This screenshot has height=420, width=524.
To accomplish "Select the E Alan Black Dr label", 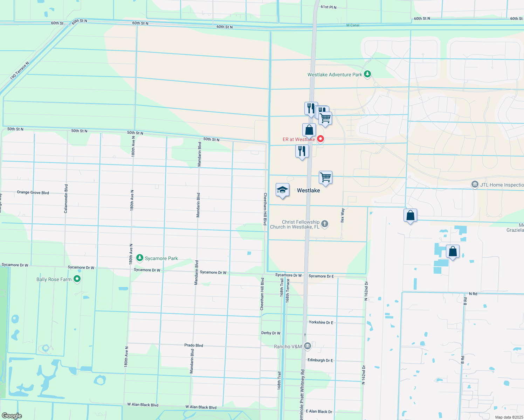I will (x=319, y=412).
